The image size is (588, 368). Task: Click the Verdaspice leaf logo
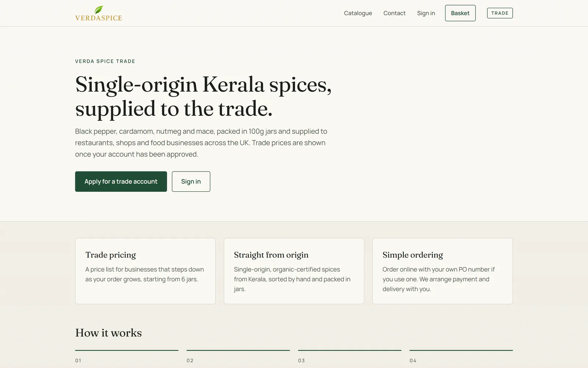pos(98,13)
